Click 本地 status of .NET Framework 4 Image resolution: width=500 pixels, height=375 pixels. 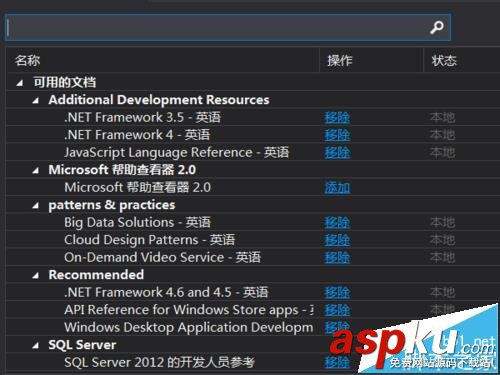442,135
